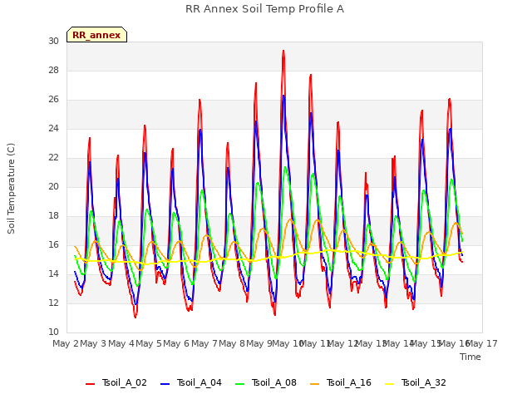The image size is (532, 399).
Task: Click the Soil Temperature (C) axis label
Action: (x=11, y=189)
